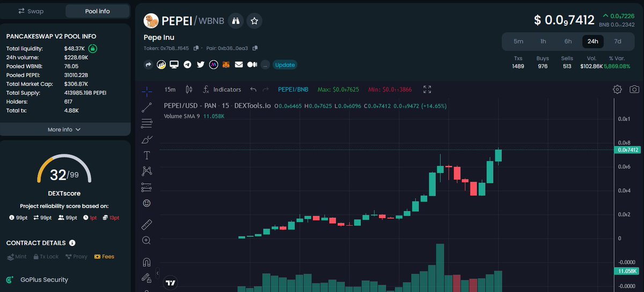644x292 pixels.
Task: Select the ruler measure tool
Action: (147, 224)
